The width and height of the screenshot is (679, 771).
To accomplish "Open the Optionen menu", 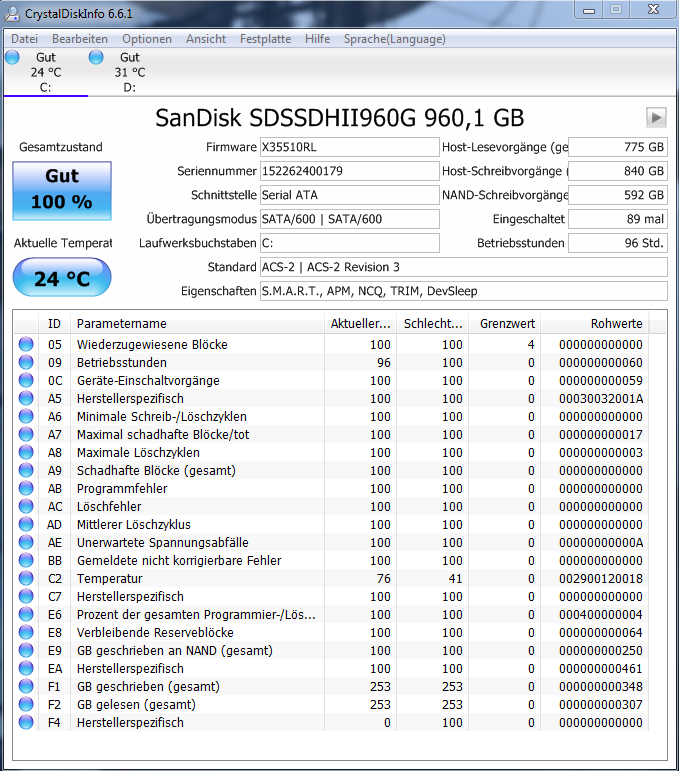I will (x=147, y=39).
